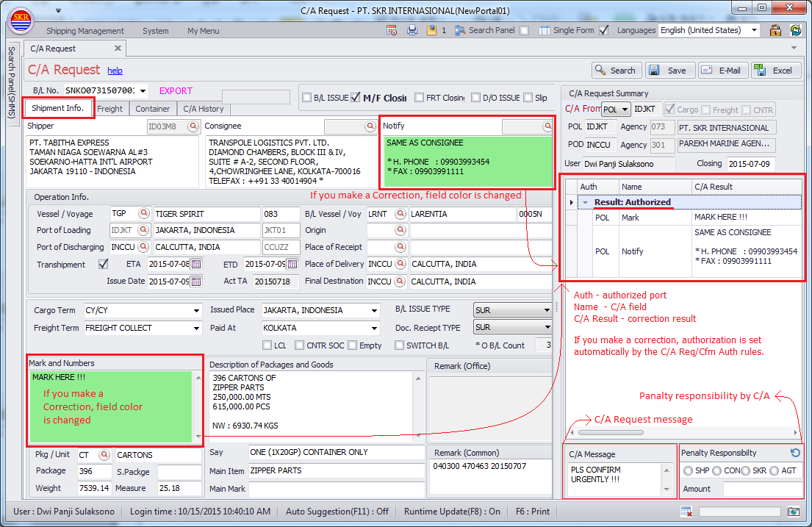812x527 pixels.
Task: Open the ETA date calendar picker
Action: click(x=196, y=265)
